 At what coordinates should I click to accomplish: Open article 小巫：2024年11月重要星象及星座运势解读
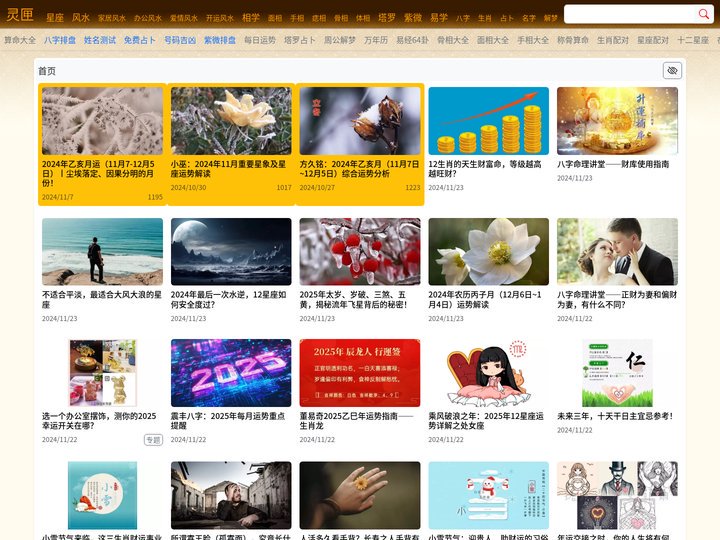click(x=228, y=169)
